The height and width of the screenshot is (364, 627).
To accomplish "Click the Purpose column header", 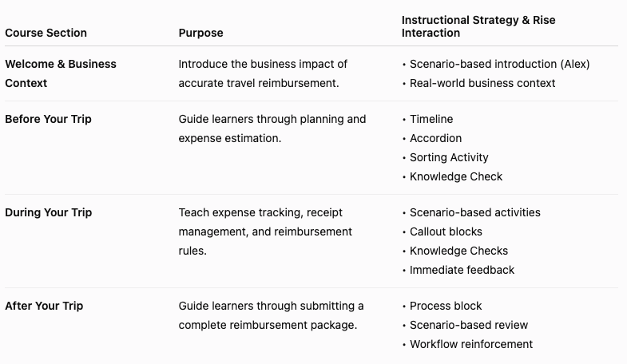I will 200,33.
